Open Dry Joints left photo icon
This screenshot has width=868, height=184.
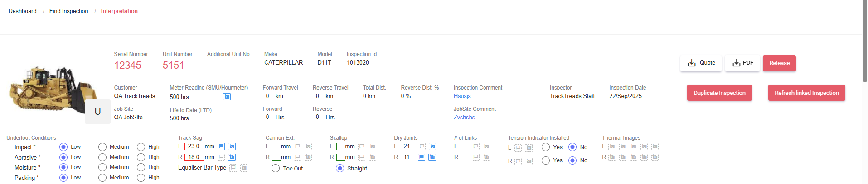[x=432, y=146]
